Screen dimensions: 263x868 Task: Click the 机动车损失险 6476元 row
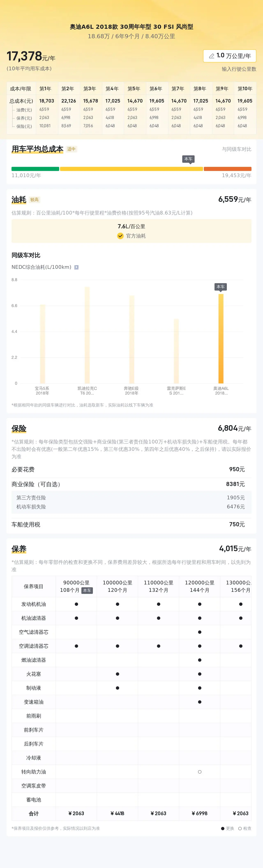coord(131,507)
